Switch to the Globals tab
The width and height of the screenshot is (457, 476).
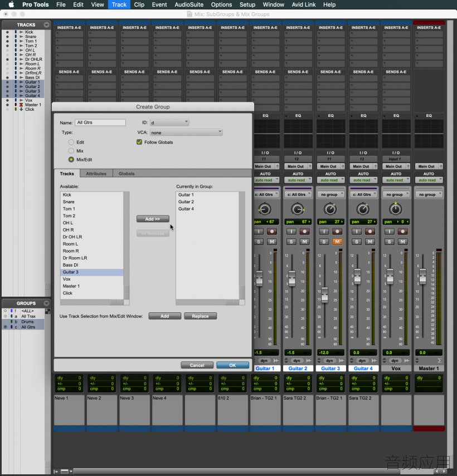tap(127, 174)
